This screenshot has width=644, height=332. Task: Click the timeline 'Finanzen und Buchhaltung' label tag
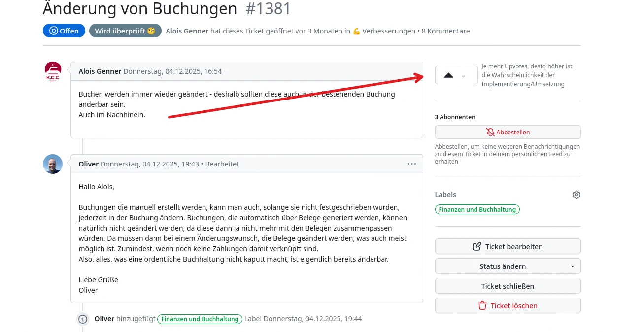200,319
